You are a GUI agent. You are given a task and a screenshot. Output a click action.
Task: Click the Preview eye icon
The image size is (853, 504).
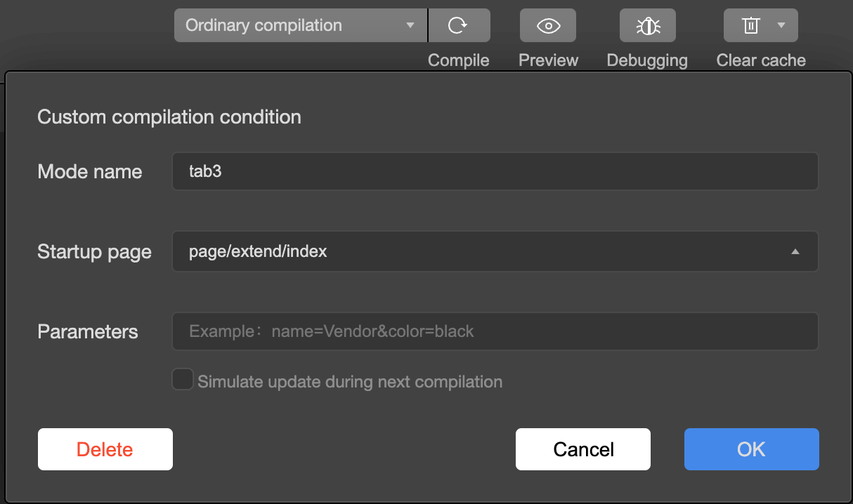coord(548,26)
